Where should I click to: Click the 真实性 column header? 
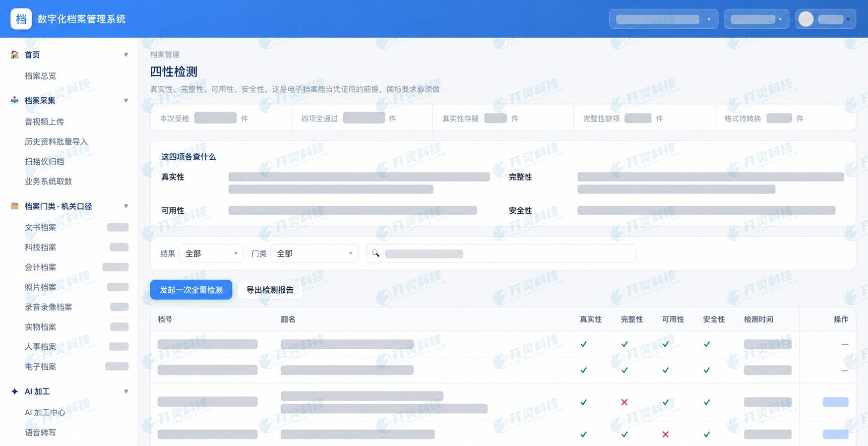591,319
